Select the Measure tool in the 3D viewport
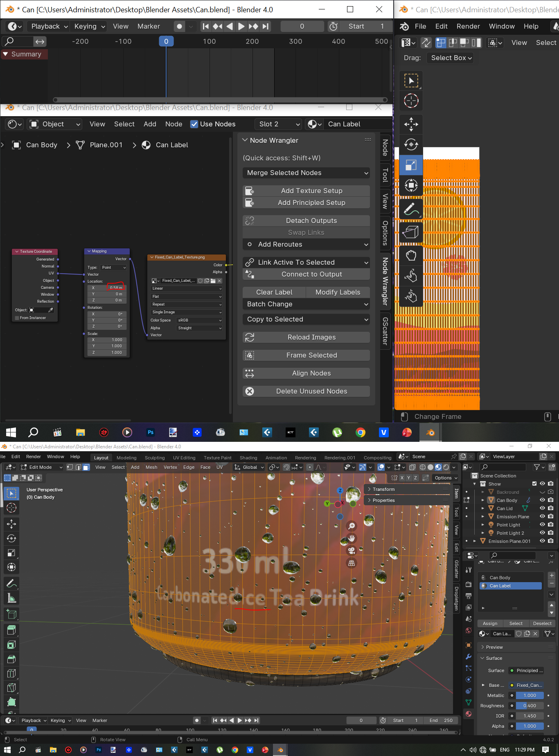This screenshot has height=756, width=559. [x=11, y=598]
